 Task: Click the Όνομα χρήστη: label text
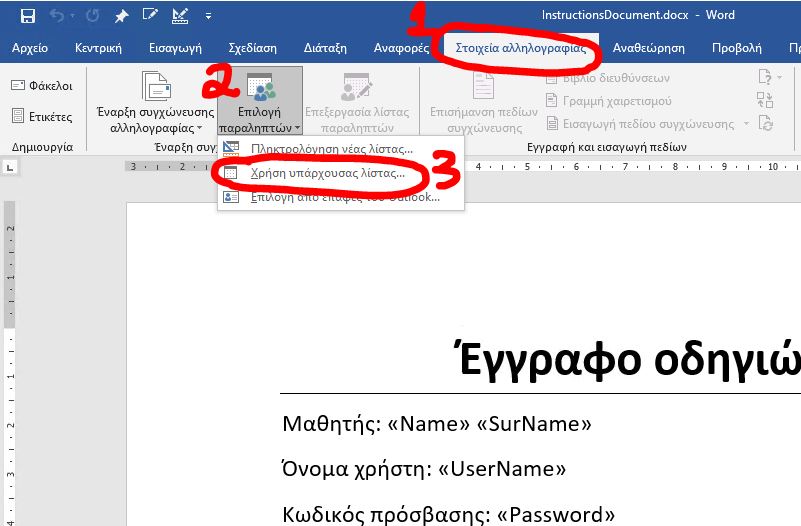click(357, 469)
